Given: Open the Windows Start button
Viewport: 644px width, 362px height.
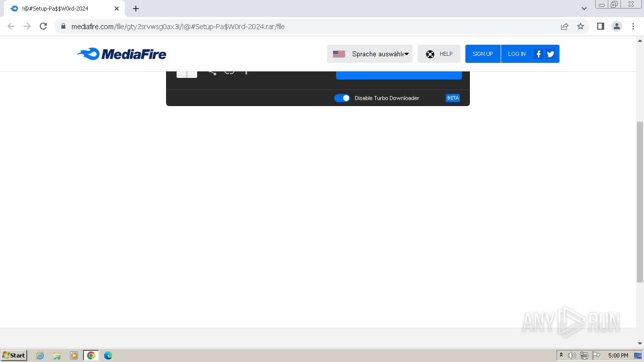Looking at the screenshot, I should [14, 355].
